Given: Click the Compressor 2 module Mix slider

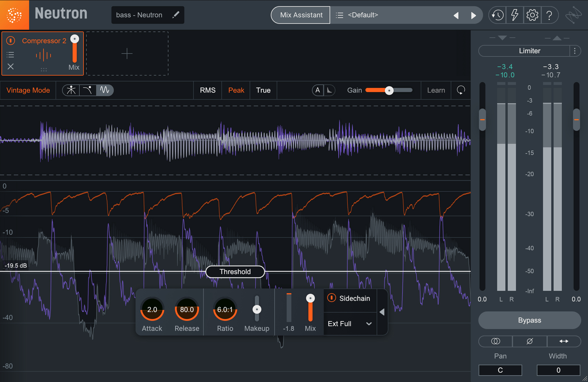Looking at the screenshot, I should click(x=75, y=49).
